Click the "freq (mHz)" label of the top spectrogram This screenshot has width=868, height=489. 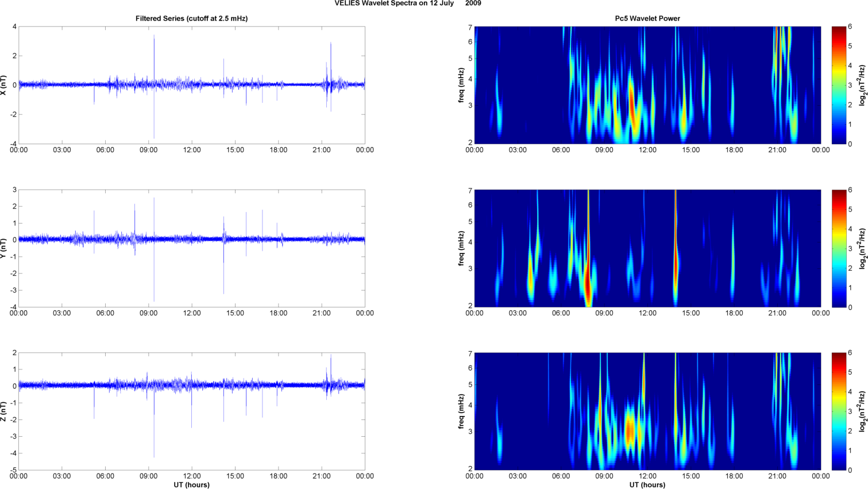point(461,85)
